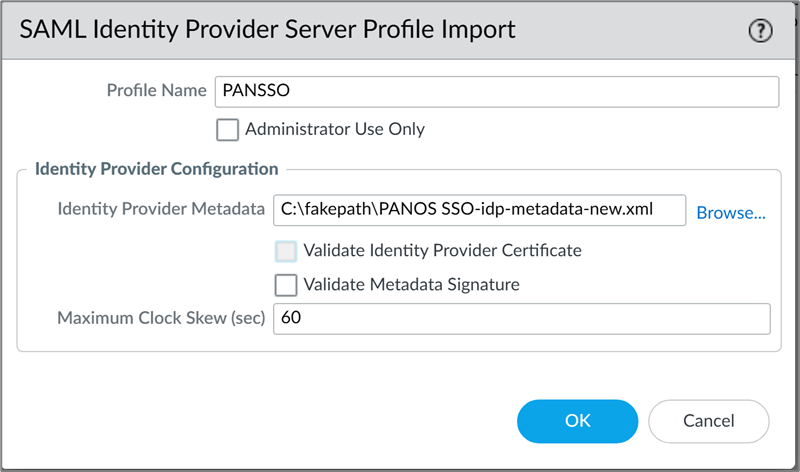Viewport: 800px width, 472px height.
Task: Enable the Administrator Use Only checkbox
Action: pyautogui.click(x=228, y=129)
